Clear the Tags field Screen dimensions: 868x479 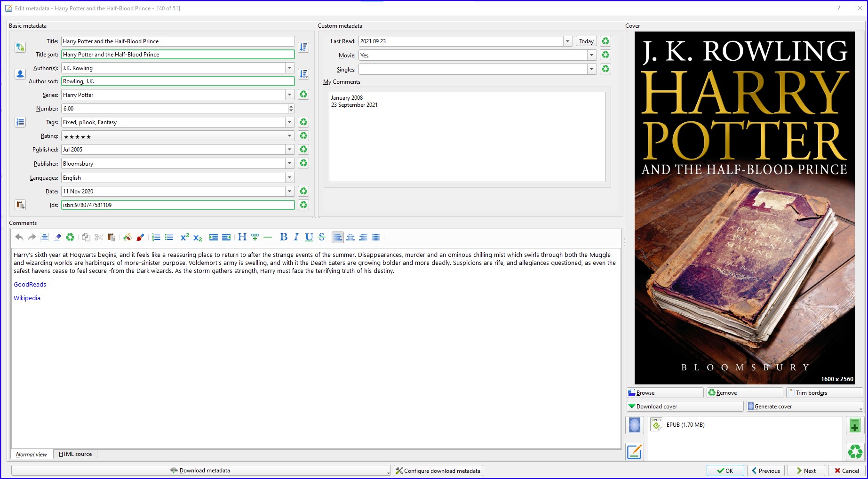303,122
